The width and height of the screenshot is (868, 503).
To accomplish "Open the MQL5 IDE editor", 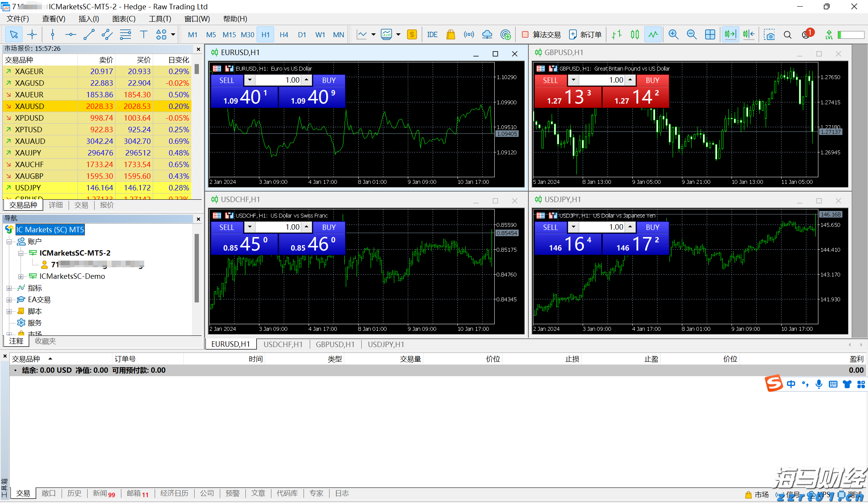I will coord(432,35).
